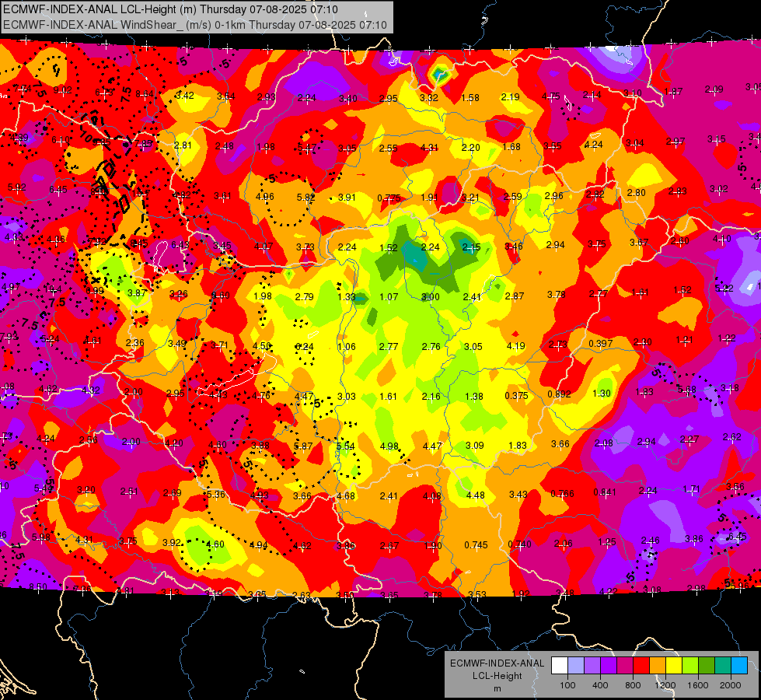Click the wind shear value 5.36
Image resolution: width=761 pixels, height=700 pixels.
pyautogui.click(x=216, y=494)
